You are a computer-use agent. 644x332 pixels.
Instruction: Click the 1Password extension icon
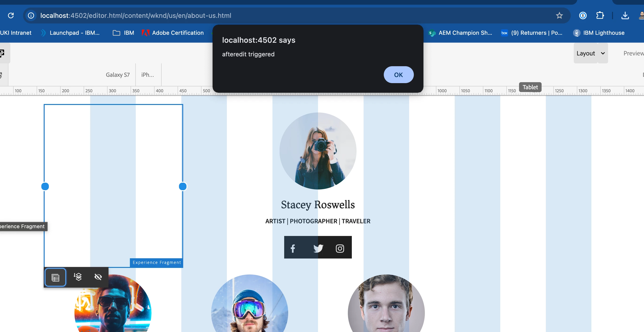click(583, 15)
